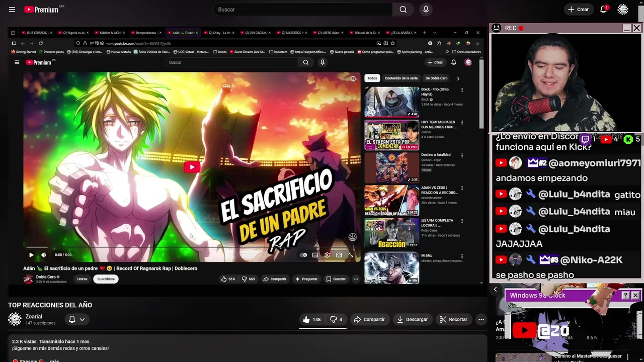Like Adán video showing 56 k
Viewport: 644px width, 362px height.
click(228, 279)
